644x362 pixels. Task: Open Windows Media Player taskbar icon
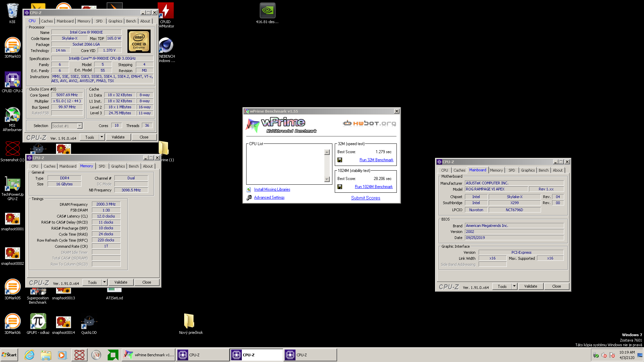click(62, 355)
